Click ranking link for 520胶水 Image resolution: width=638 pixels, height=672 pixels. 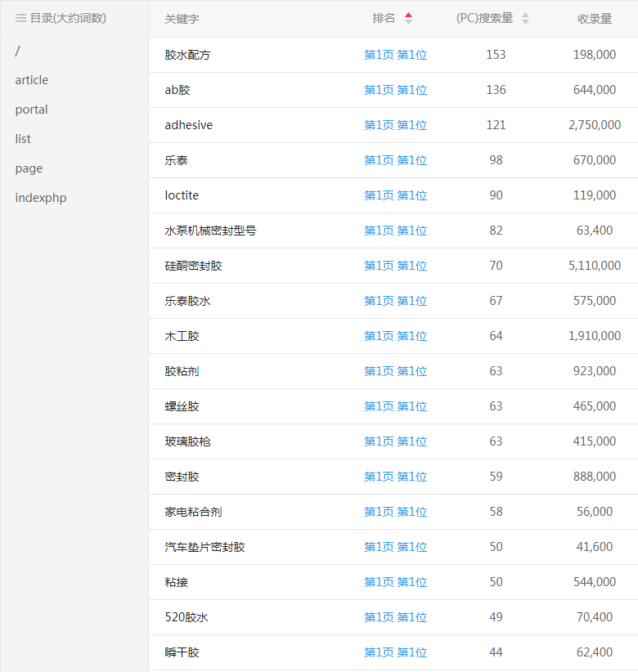[395, 617]
